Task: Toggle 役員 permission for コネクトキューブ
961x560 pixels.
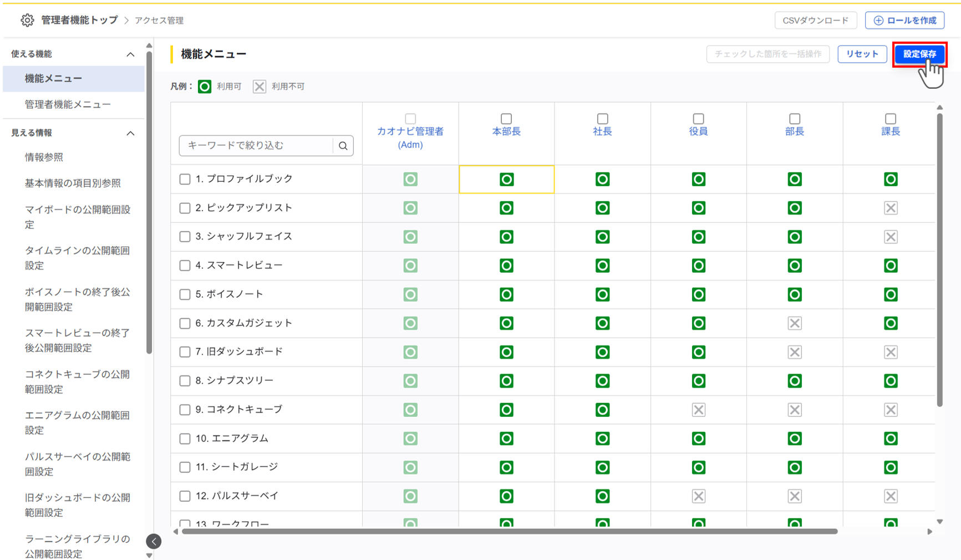Action: [x=699, y=410]
